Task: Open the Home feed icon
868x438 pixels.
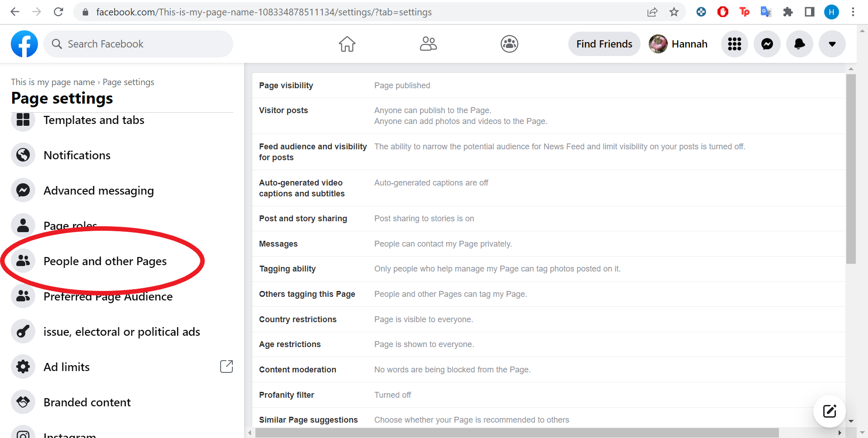Action: [347, 44]
